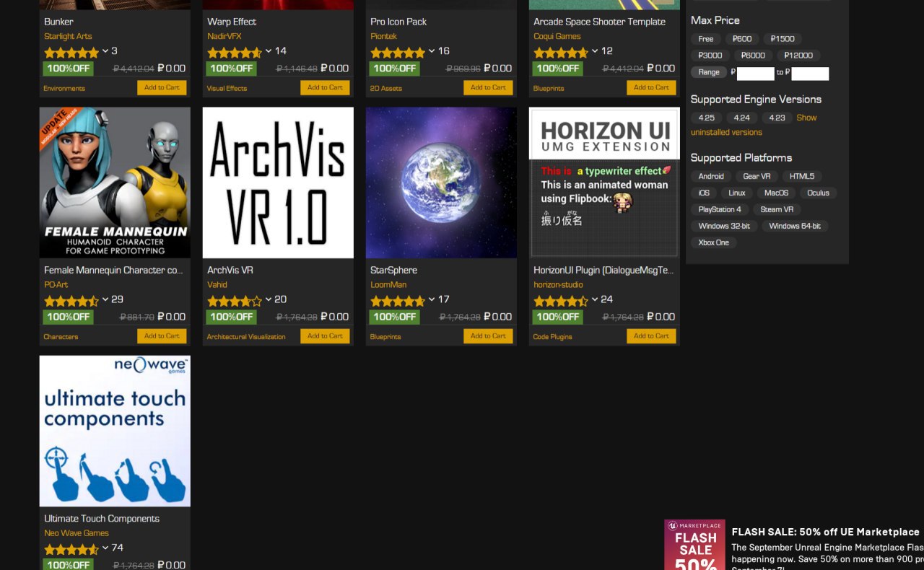Viewport: 924px width, 570px height.
Task: Add Warp Effect to cart
Action: pos(325,87)
